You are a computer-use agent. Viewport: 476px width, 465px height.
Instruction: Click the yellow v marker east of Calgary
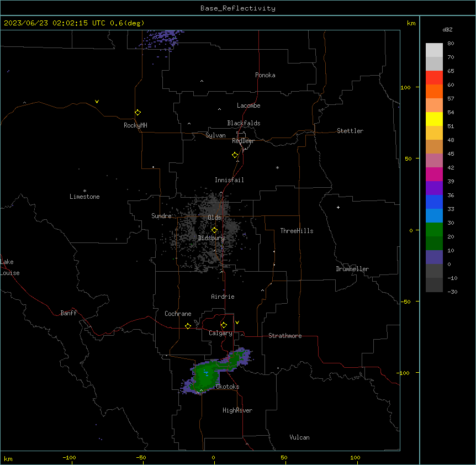tap(237, 323)
